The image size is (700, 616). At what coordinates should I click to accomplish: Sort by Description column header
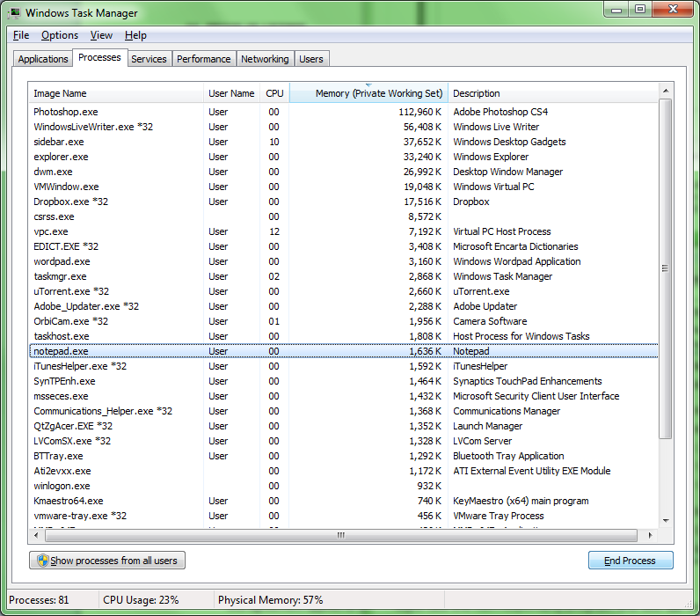(x=552, y=93)
